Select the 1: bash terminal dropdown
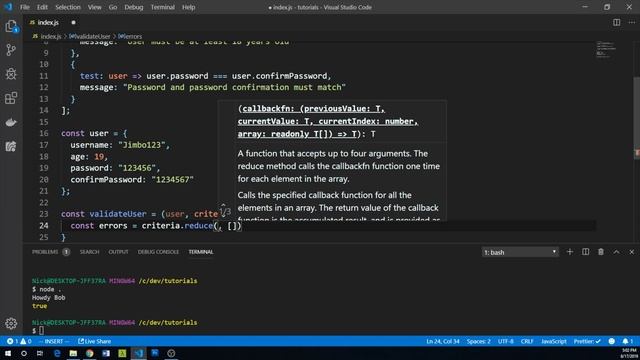 [x=520, y=252]
